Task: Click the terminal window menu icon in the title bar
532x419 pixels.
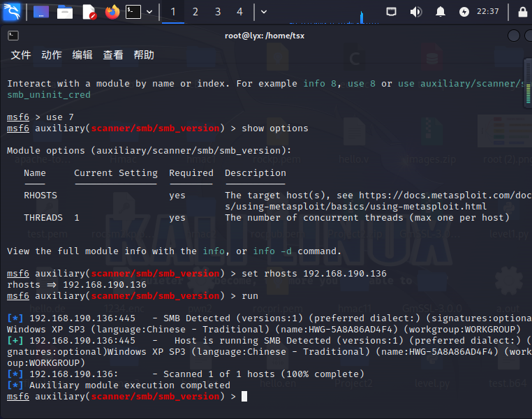Action: (13, 36)
